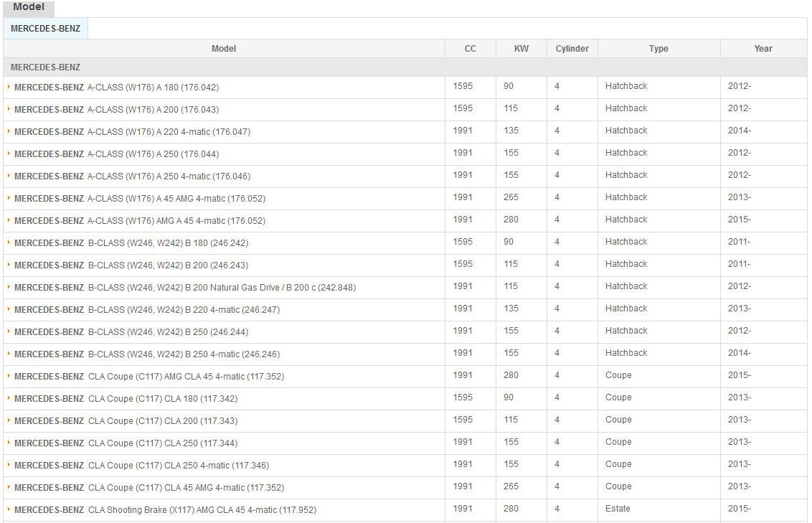Click the KW column header
The image size is (812, 523).
click(x=521, y=49)
